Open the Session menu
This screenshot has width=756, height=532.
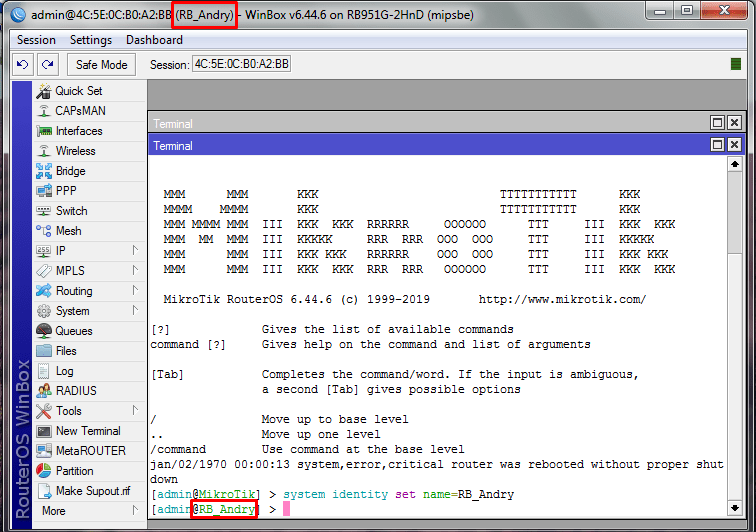pyautogui.click(x=36, y=40)
